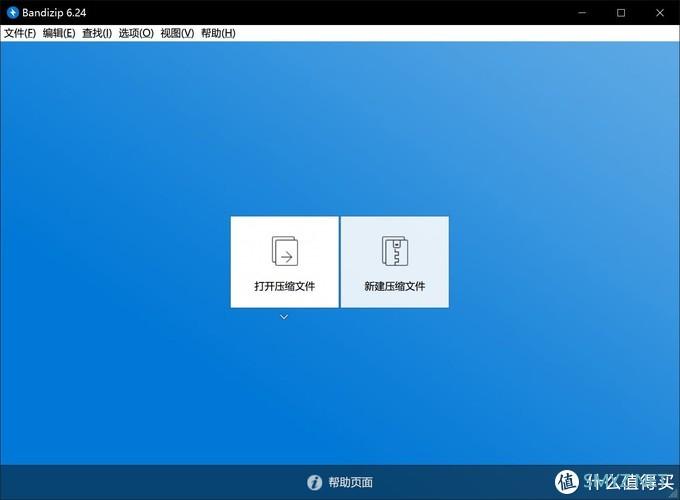Close the Bandizip window
The image size is (680, 500).
[660, 13]
